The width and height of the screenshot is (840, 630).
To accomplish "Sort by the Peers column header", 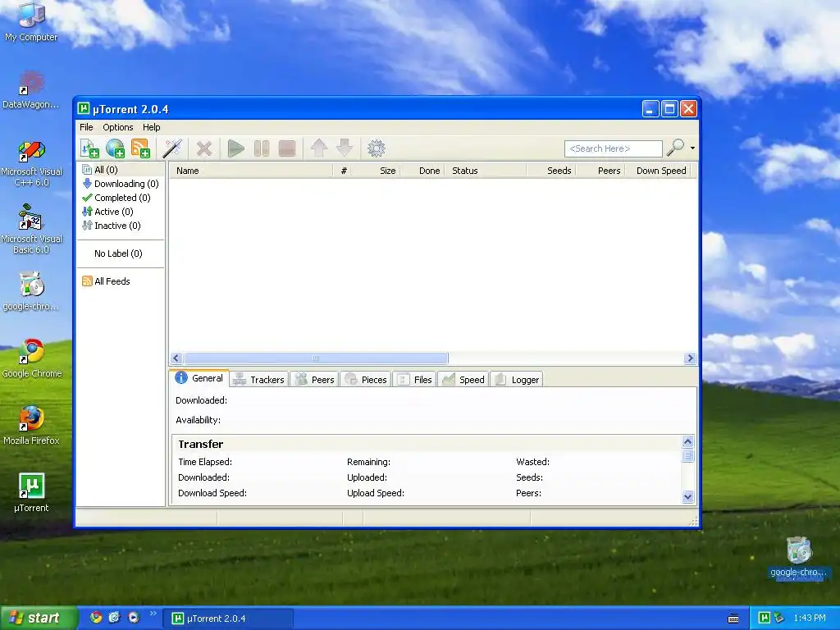I will [600, 171].
